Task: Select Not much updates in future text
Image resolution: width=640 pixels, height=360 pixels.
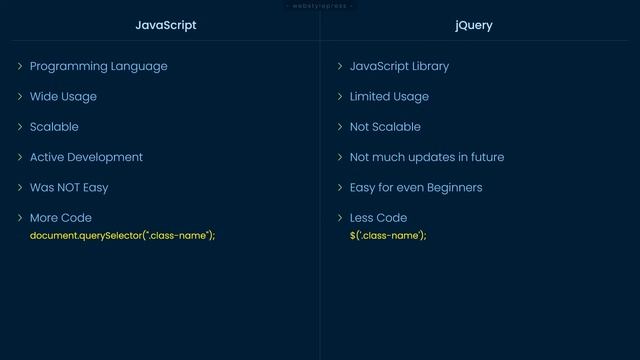Action: pyautogui.click(x=427, y=157)
